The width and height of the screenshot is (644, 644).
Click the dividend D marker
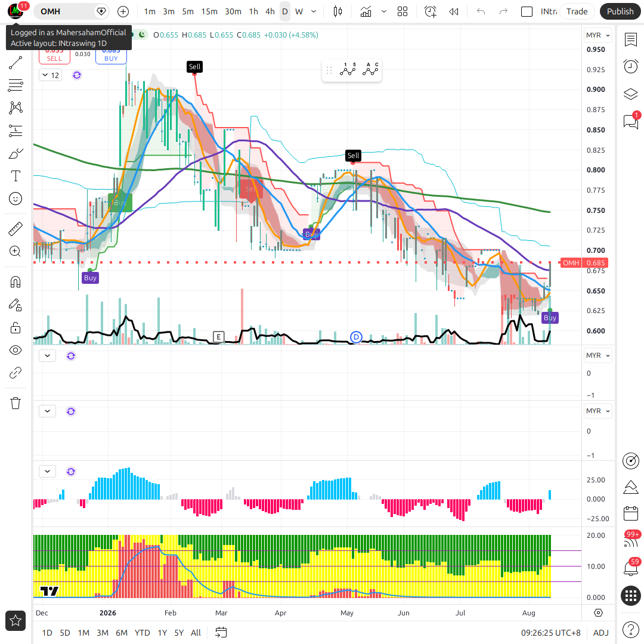click(356, 337)
